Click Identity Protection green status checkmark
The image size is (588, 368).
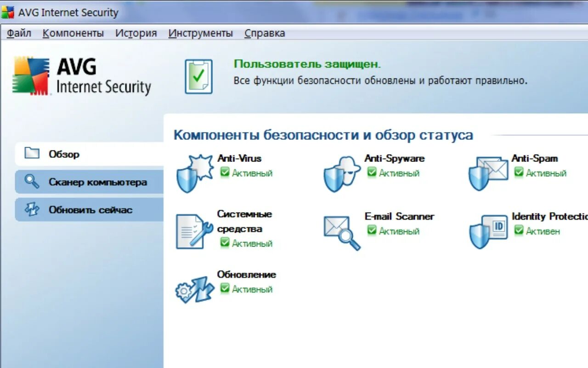click(519, 230)
